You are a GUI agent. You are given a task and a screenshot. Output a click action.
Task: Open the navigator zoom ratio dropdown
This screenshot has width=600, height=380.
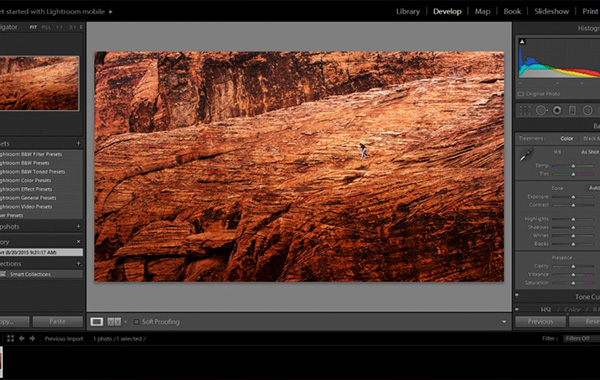(x=81, y=27)
